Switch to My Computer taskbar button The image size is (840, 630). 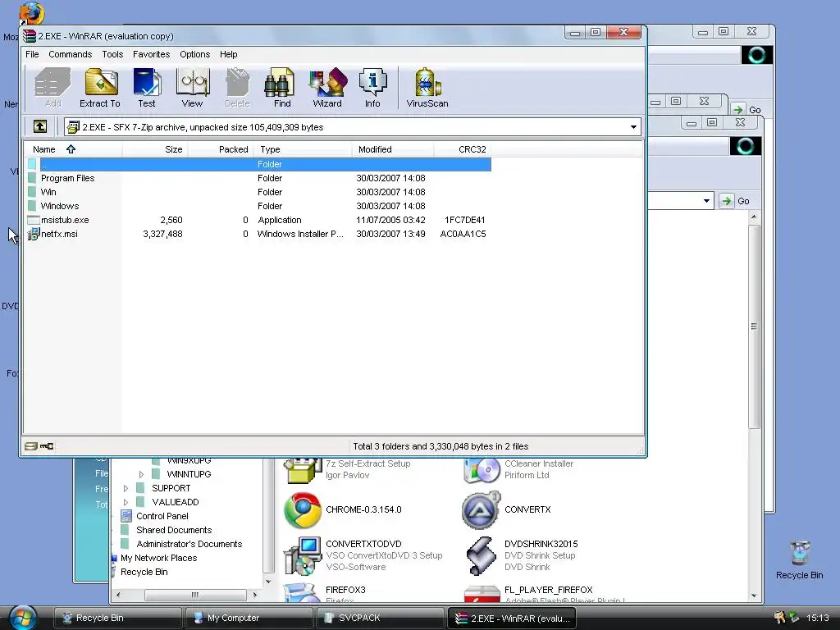(x=249, y=618)
